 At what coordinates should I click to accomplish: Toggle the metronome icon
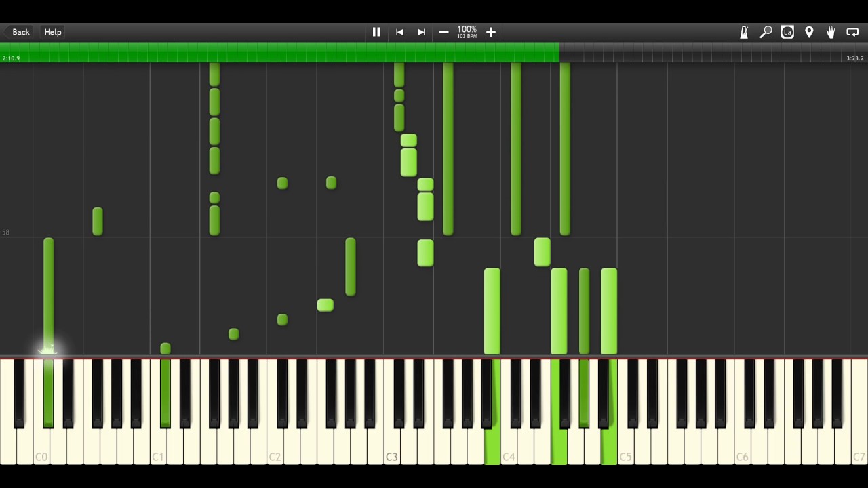click(x=744, y=32)
